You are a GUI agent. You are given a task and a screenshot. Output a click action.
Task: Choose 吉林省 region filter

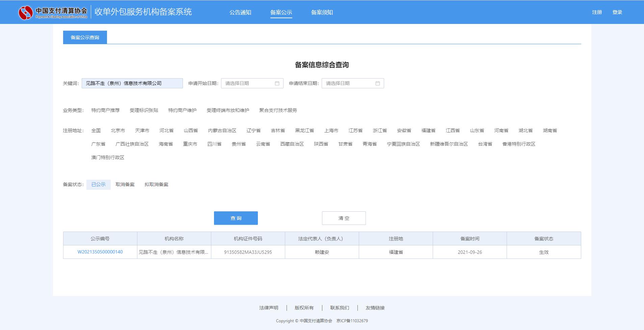278,130
